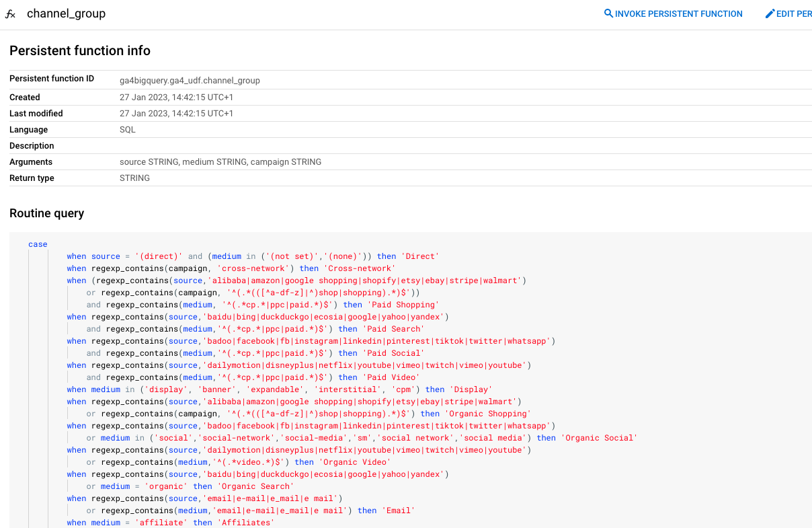Open Invoke Persistent Function
The width and height of the screenshot is (812, 528).
point(678,13)
